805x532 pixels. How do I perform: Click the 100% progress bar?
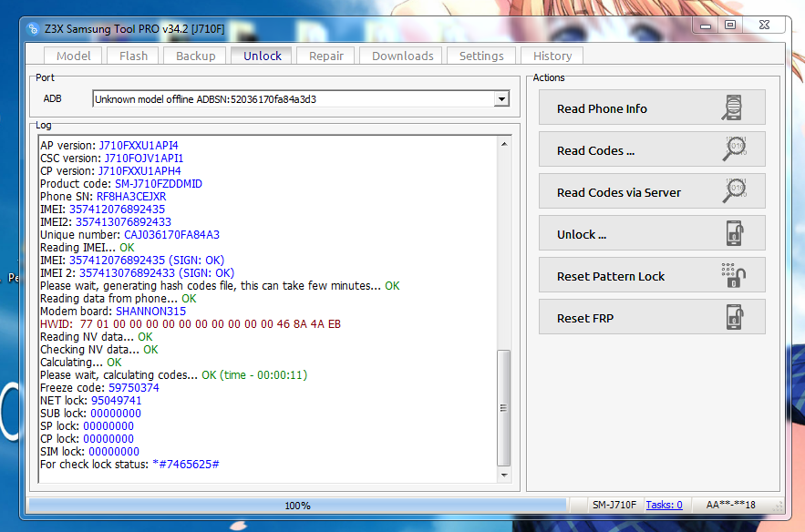click(298, 506)
